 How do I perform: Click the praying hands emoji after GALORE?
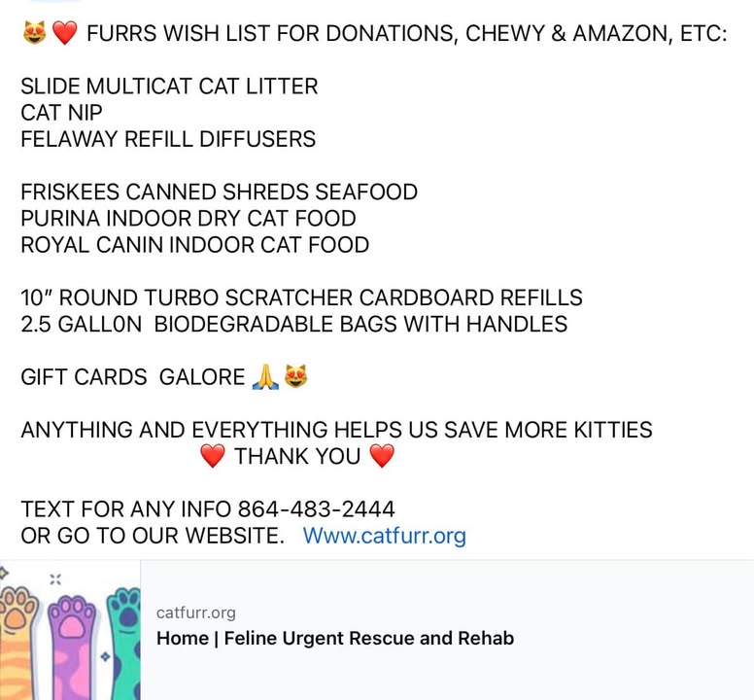point(265,376)
